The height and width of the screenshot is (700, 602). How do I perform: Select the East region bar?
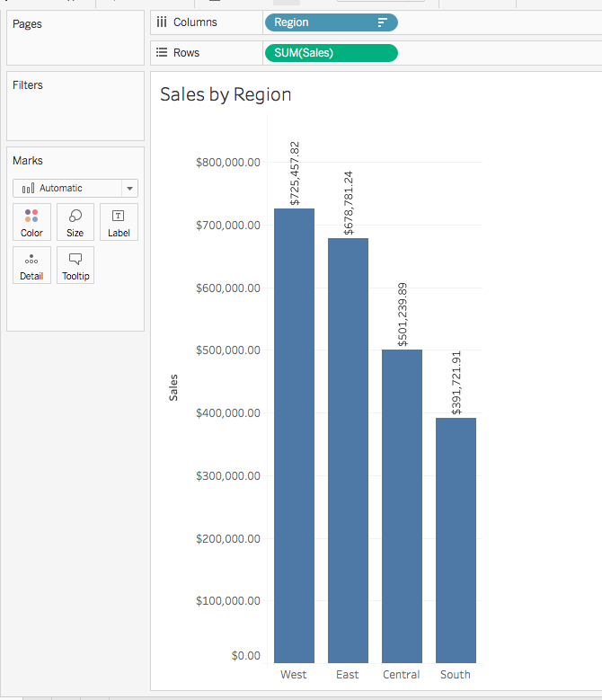coord(348,449)
